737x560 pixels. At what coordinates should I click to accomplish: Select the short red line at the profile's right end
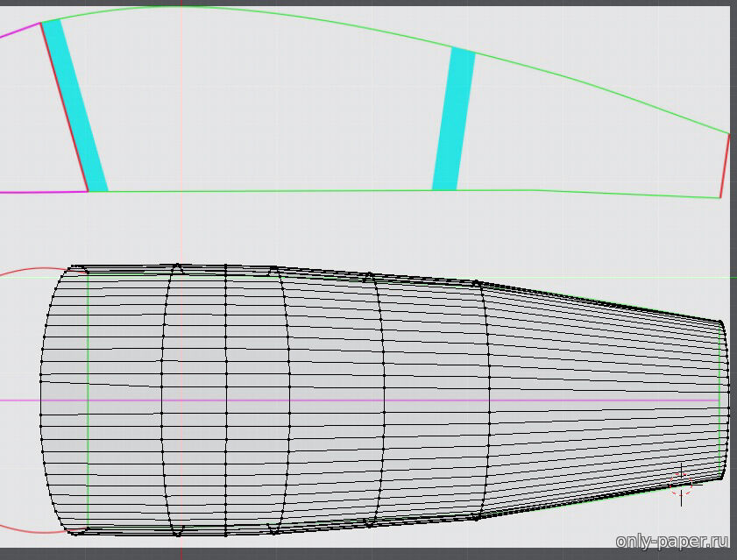coord(725,166)
